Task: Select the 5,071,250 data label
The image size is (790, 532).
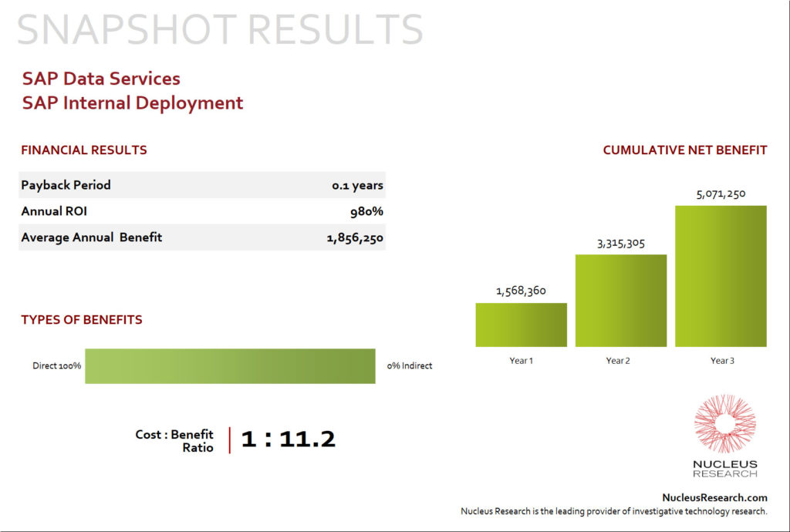Action: click(x=721, y=194)
